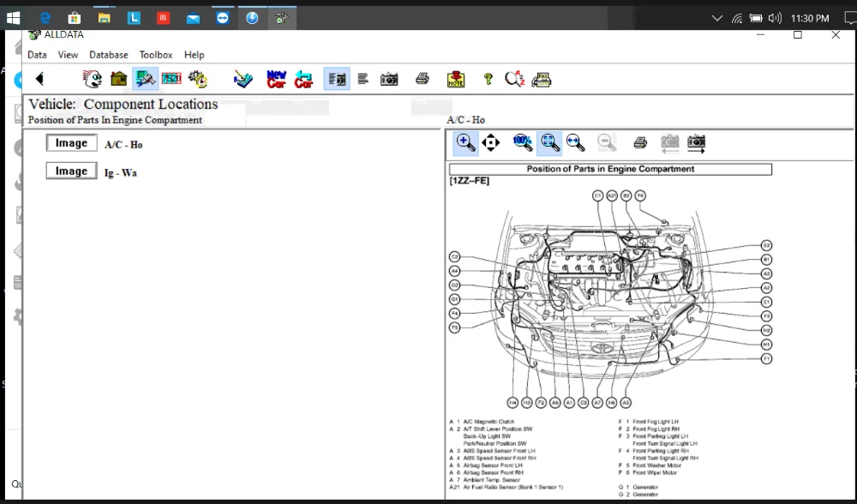Screen dimensions: 857x504
Task: Click the Image button for Ig - Wa
Action: coord(71,171)
